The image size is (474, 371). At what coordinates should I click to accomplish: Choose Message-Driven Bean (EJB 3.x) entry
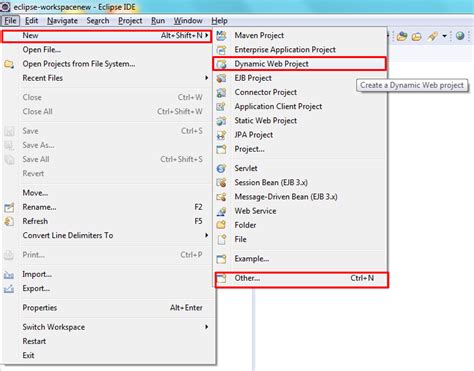coord(300,197)
